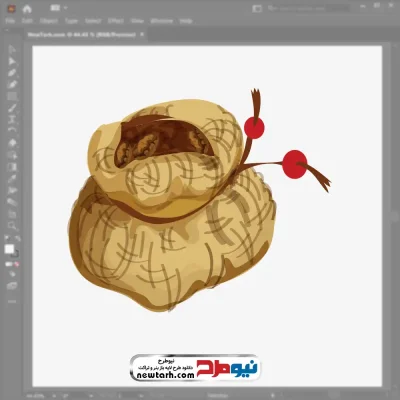Click the workspace layout icon near search
The height and width of the screenshot is (400, 400).
pos(257,8)
